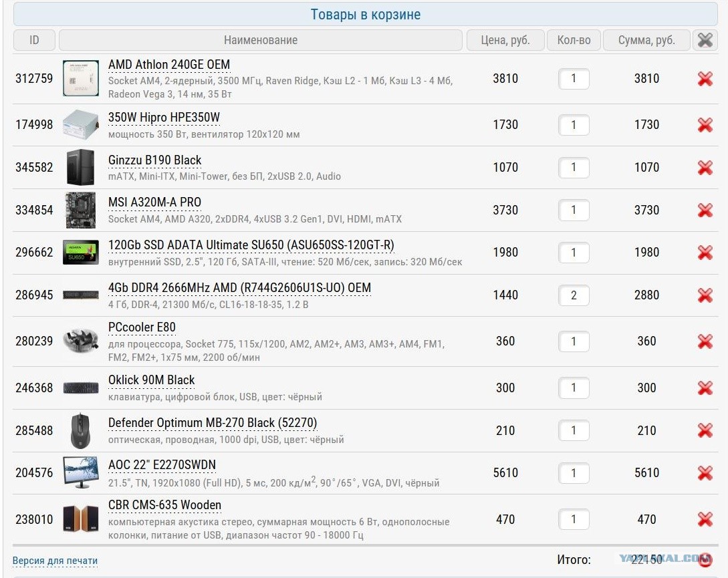728x578 pixels.
Task: Open AMD Athlon 240GE OEM product link
Action: click(x=169, y=65)
